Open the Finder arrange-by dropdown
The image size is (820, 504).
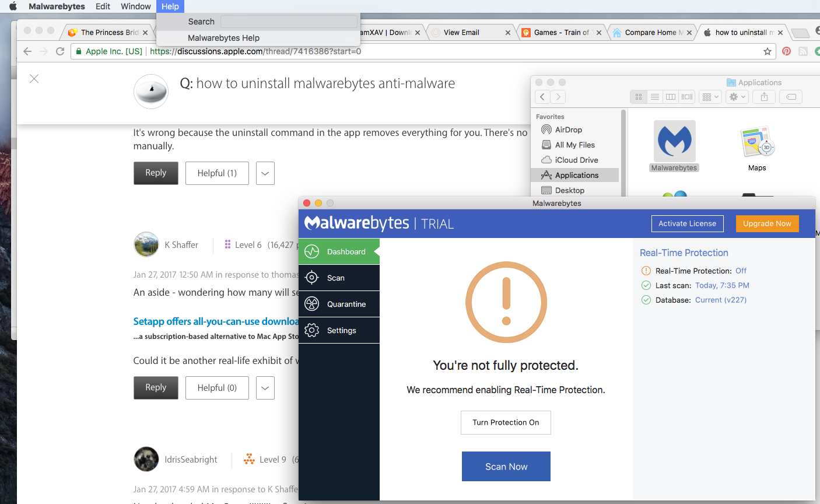point(711,97)
